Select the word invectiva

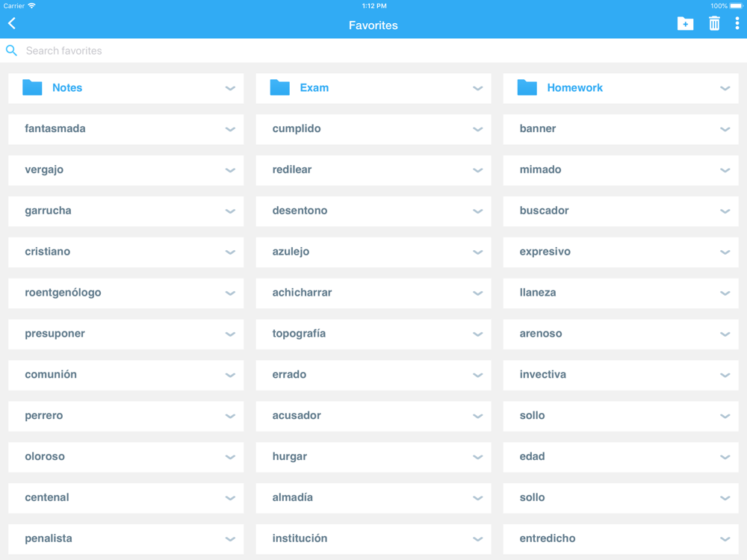pos(542,374)
